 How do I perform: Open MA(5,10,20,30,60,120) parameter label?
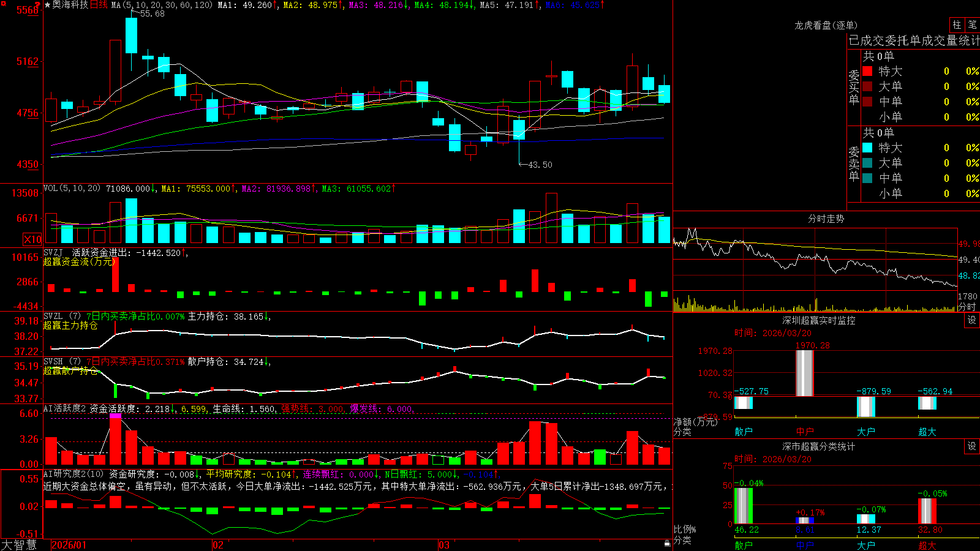(x=162, y=5)
